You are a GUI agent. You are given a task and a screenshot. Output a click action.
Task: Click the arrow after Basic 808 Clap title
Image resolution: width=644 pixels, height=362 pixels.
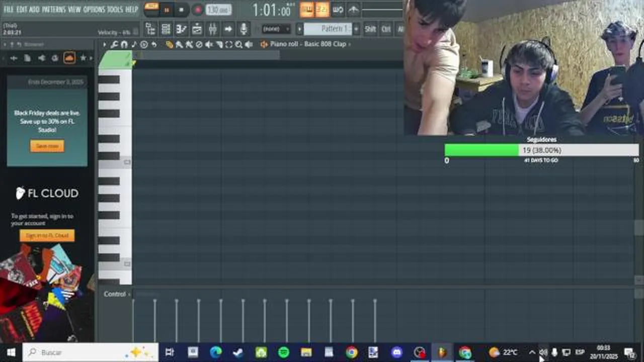(x=350, y=44)
